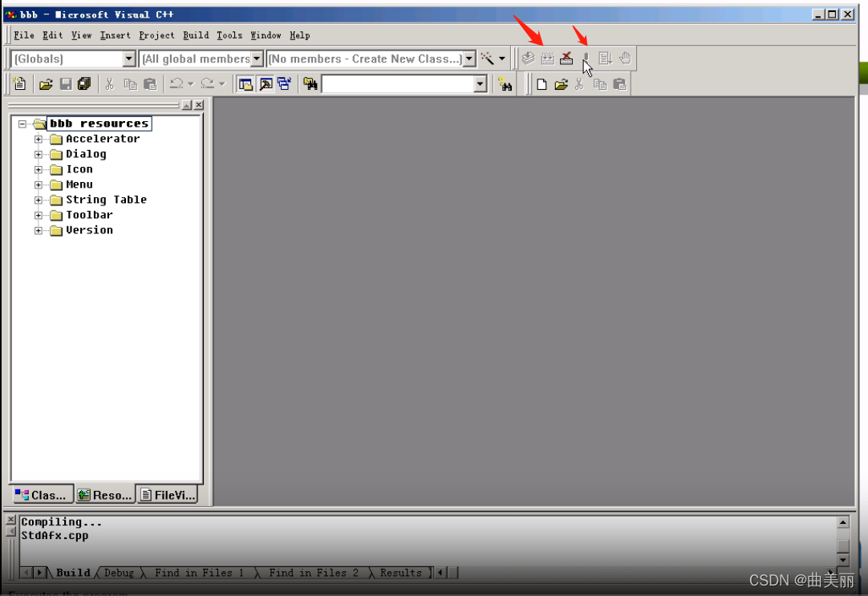The height and width of the screenshot is (596, 868).
Task: Open the Tools menu
Action: click(229, 35)
